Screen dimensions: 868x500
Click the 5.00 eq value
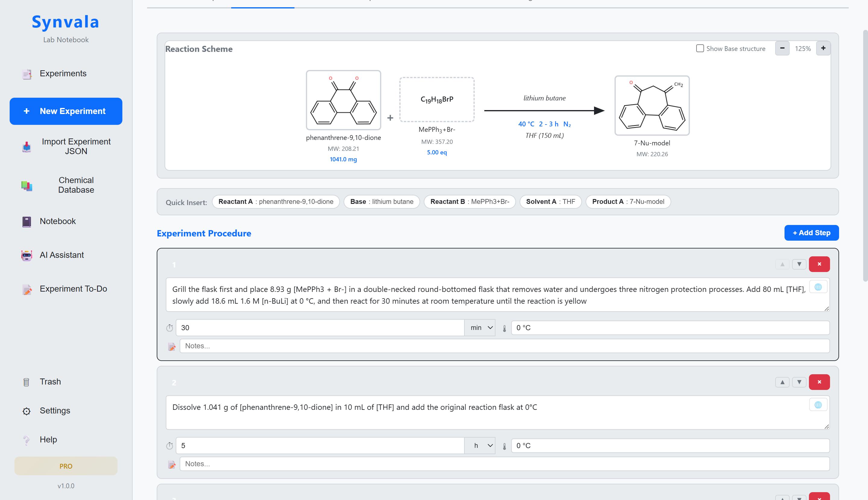437,153
